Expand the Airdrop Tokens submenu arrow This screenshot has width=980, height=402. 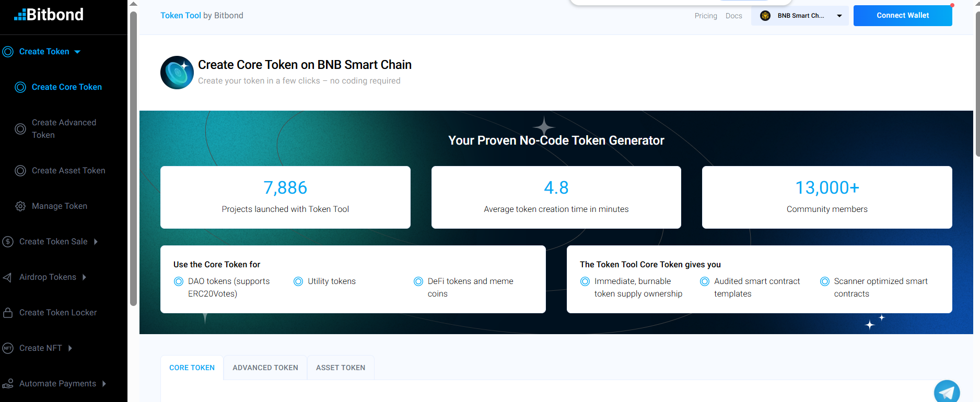pyautogui.click(x=84, y=277)
